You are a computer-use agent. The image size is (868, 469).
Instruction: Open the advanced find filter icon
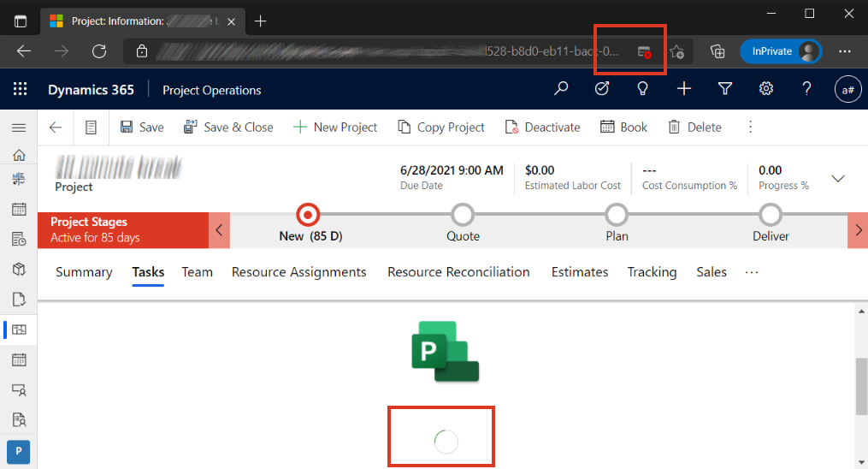click(x=724, y=89)
